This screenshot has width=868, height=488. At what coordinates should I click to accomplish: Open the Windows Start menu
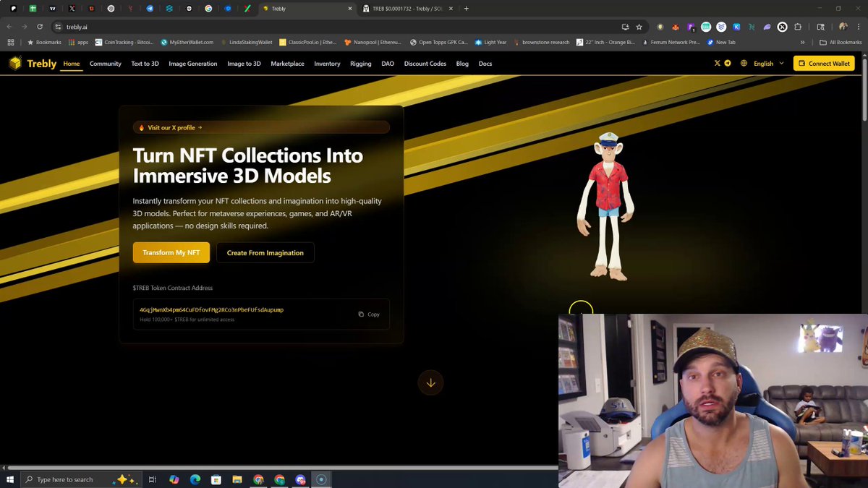(9, 479)
